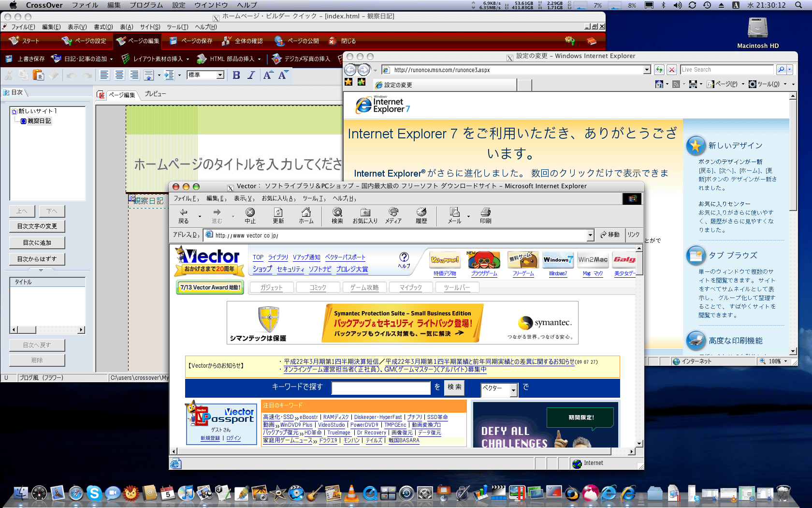Screen dimensions: 812x508
Task: Click 印刷 print button in Vector window
Action: [486, 216]
